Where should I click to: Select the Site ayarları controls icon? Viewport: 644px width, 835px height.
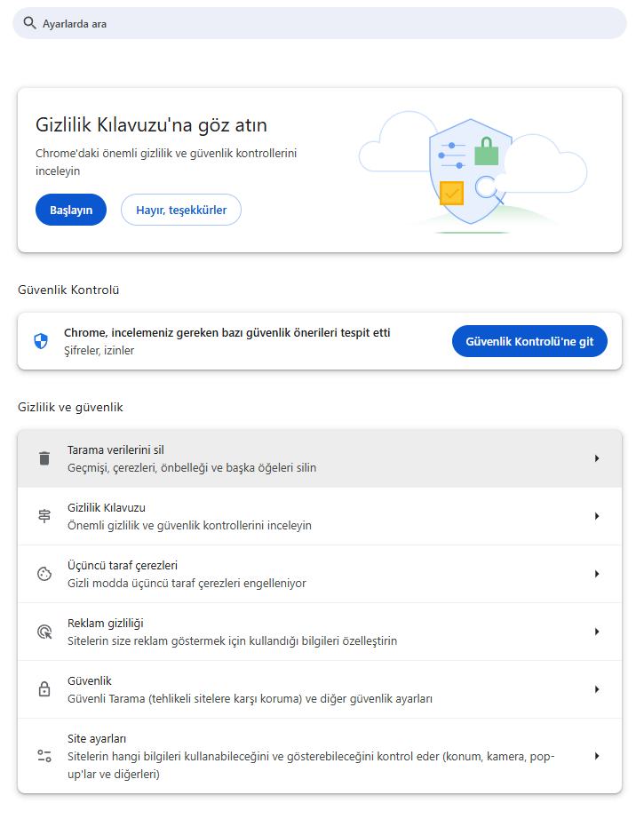tap(44, 755)
